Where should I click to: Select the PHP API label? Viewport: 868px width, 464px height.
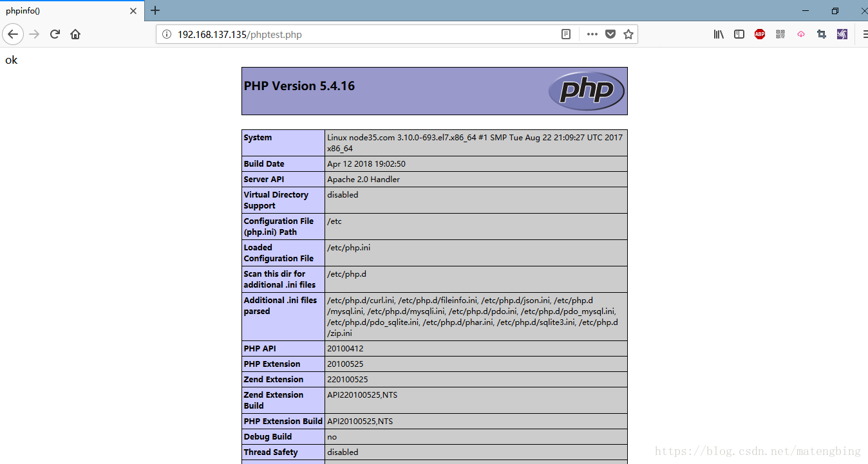[260, 349]
